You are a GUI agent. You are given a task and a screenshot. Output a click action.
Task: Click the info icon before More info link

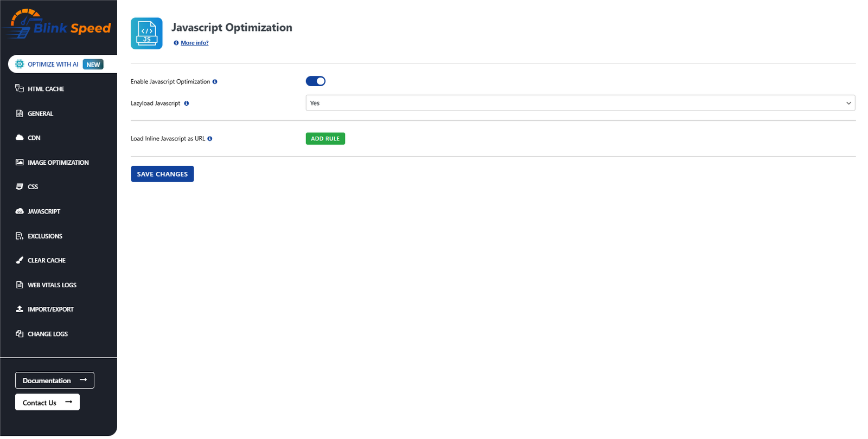[x=176, y=43]
